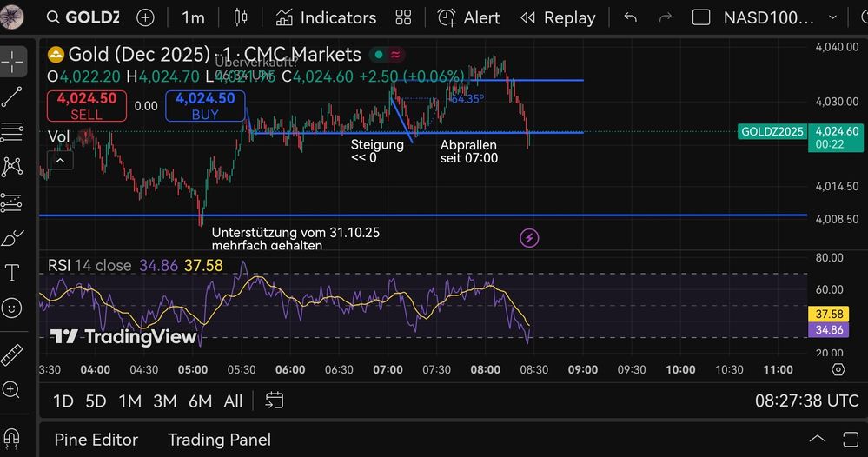
Task: Toggle magnet mode
Action: 11,439
